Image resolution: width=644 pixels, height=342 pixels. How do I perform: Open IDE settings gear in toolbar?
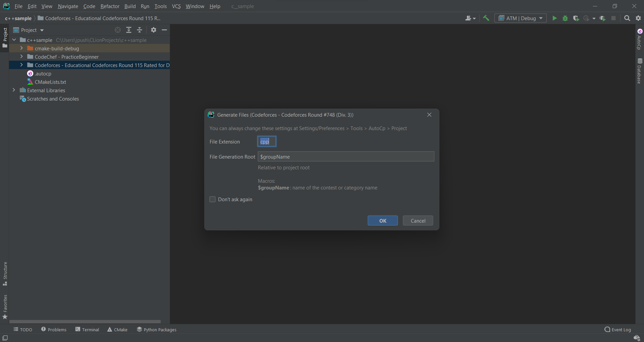point(638,18)
